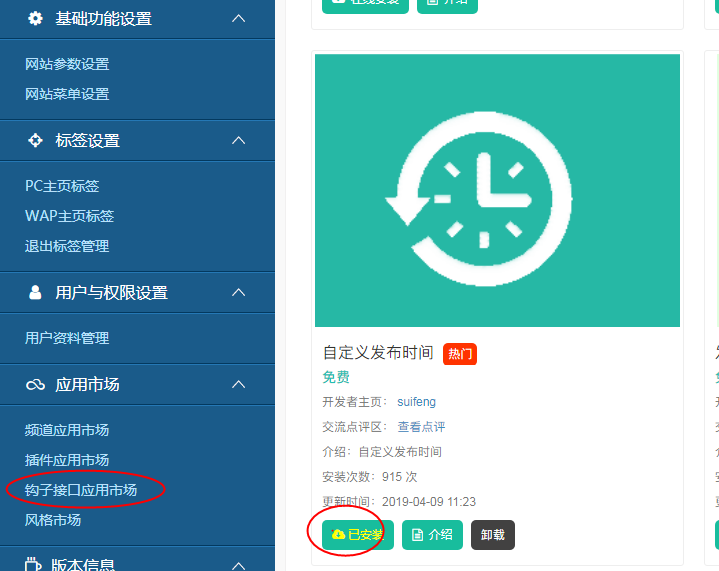Open 风格市场 in the sidebar
Viewport: 719px width, 571px height.
point(53,520)
